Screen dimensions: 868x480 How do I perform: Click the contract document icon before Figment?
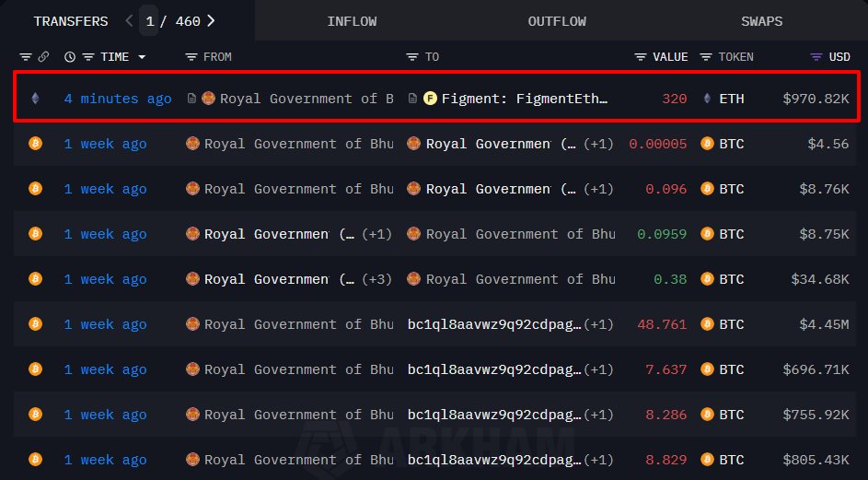pos(413,99)
